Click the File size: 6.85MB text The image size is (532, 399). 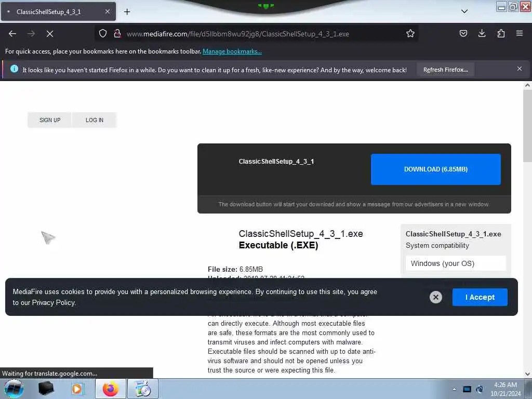[x=235, y=269]
